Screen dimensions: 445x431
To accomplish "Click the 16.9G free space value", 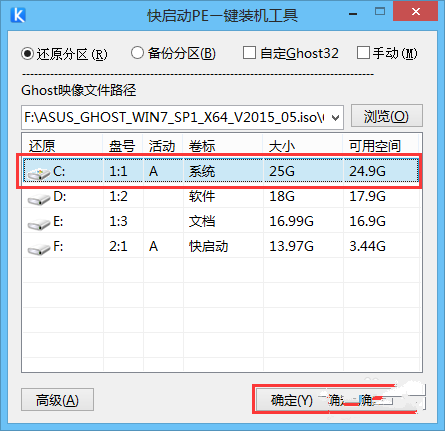I will [x=367, y=221].
